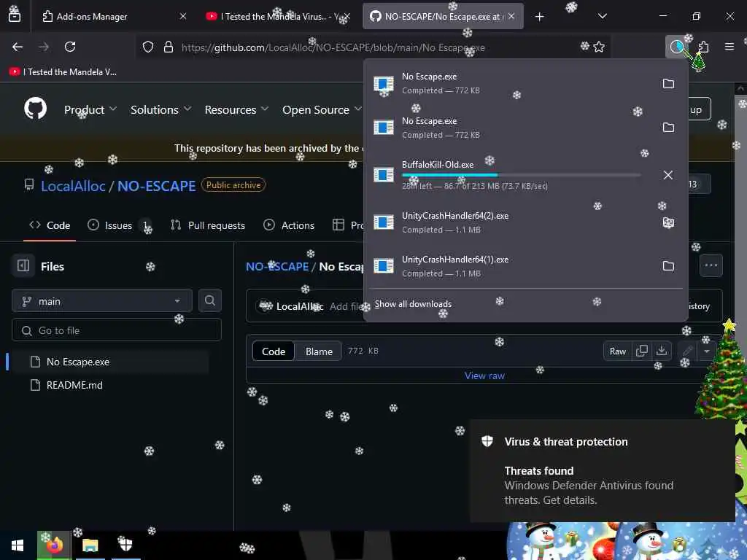The image size is (747, 560).
Task: Open the tracking protection shield icon
Action: pos(148,47)
